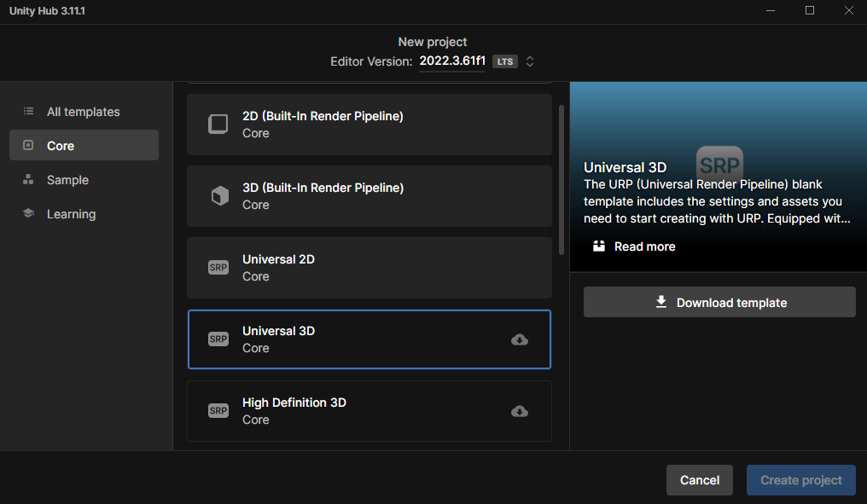Click the Download template button

(x=719, y=302)
